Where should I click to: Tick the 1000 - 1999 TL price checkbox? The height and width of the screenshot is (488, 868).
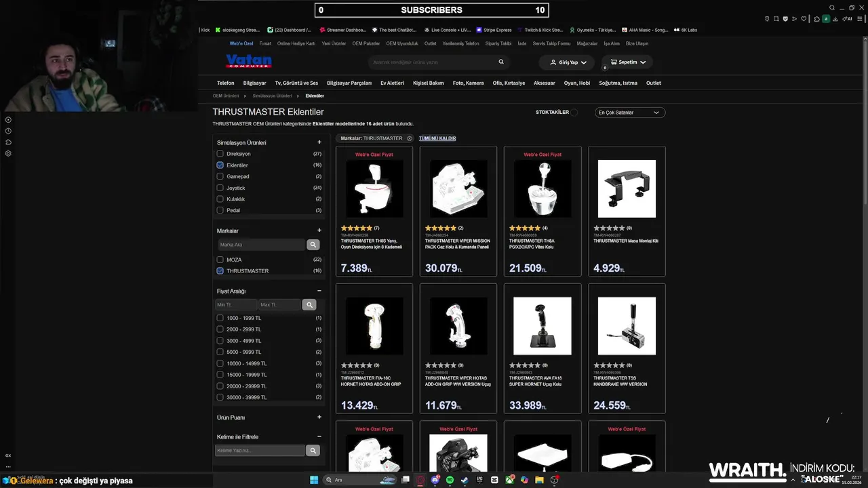point(220,318)
